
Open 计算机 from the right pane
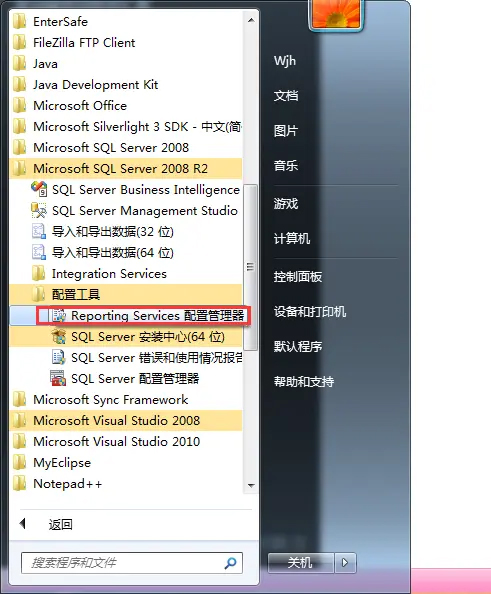[x=292, y=239]
